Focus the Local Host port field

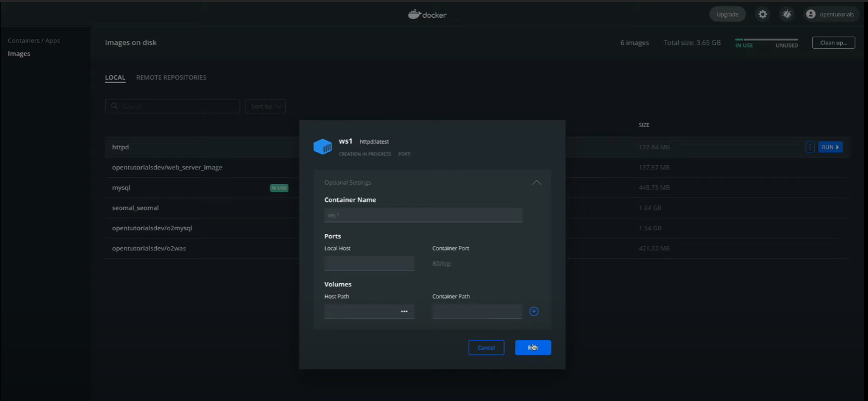(x=369, y=263)
